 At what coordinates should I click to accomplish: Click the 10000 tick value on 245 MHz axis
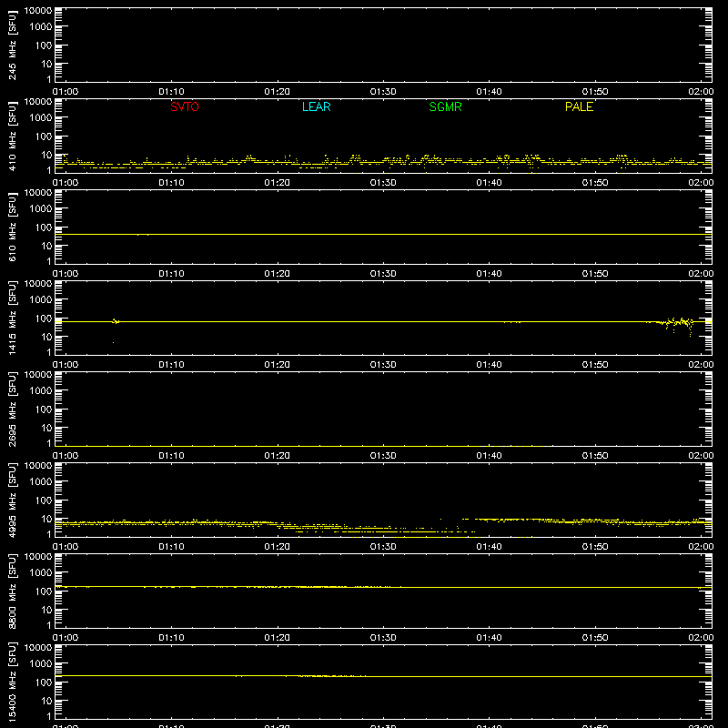tap(38, 11)
